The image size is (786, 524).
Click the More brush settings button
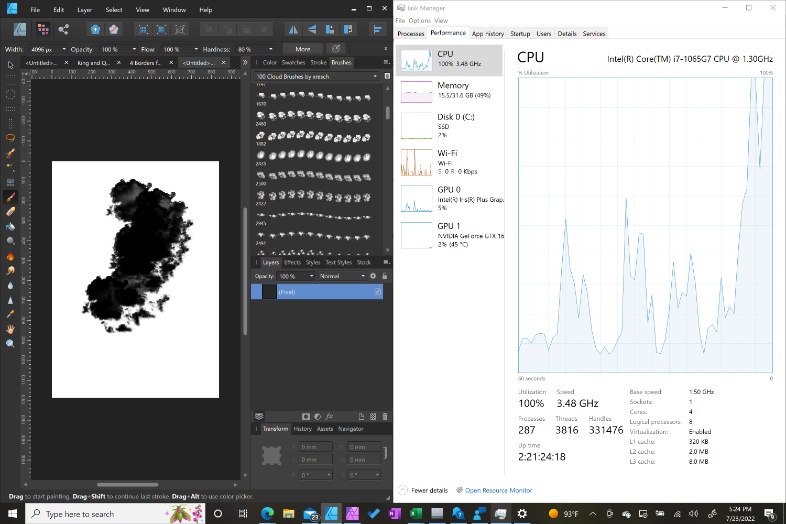(x=302, y=48)
